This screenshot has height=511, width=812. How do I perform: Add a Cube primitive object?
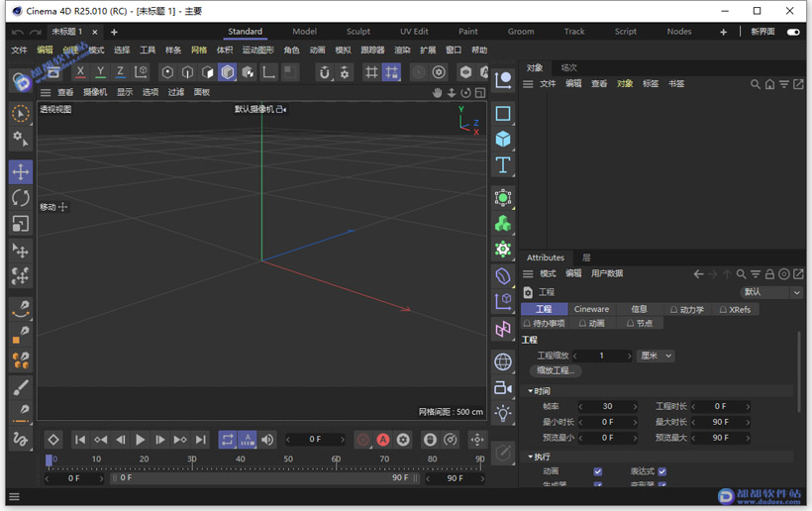[x=503, y=140]
